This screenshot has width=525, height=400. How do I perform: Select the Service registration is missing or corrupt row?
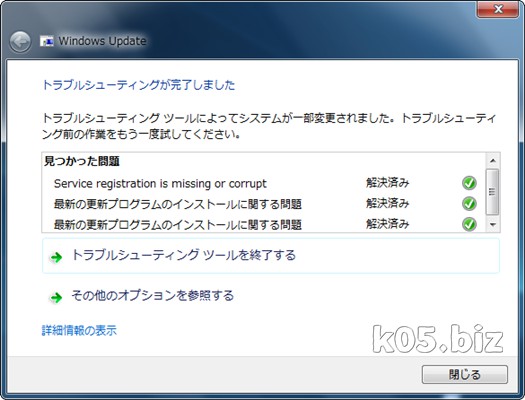click(265, 183)
